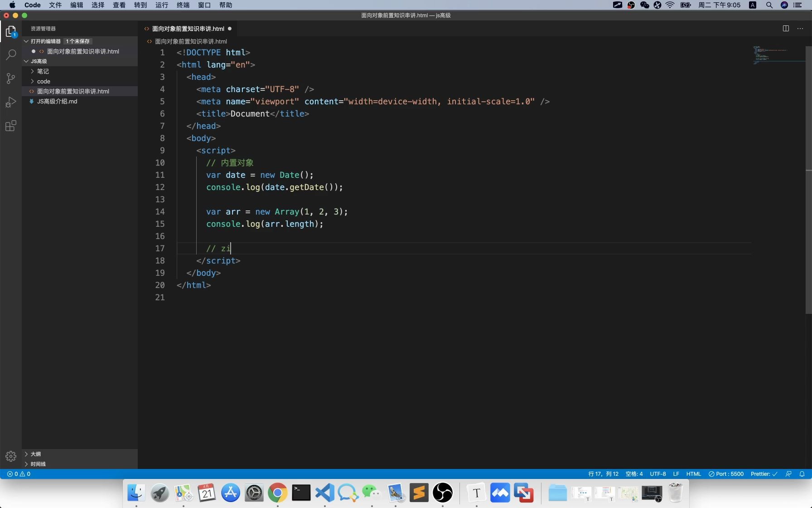Open the Manage gear menu
Image resolution: width=812 pixels, height=508 pixels.
click(x=11, y=456)
